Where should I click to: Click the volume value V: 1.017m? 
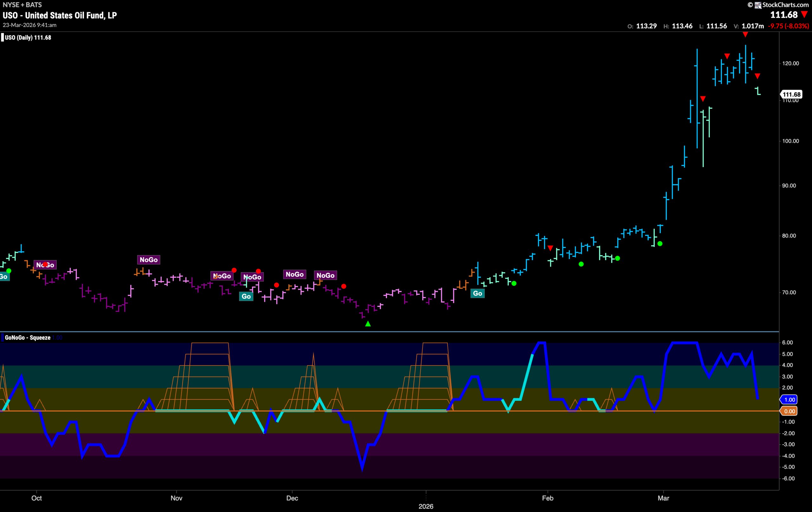749,26
